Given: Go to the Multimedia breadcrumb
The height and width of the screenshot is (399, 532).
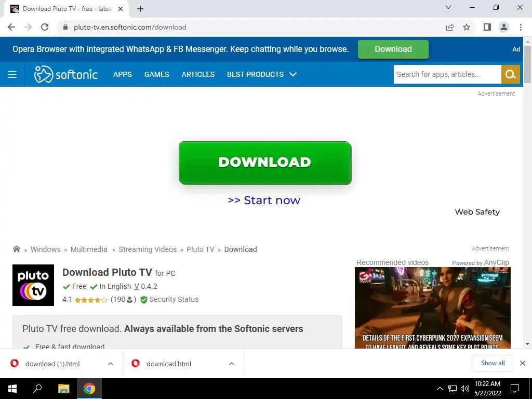Looking at the screenshot, I should pos(89,249).
